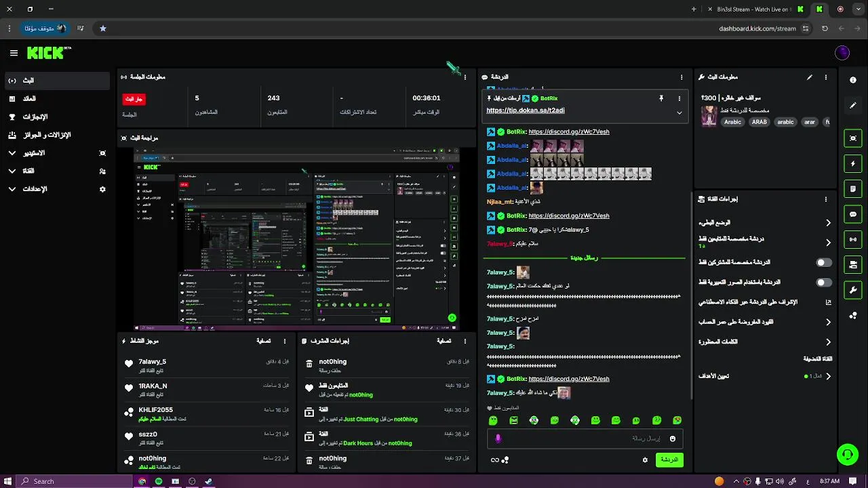Select KHLIF2055 entry in activity feed

207,413
